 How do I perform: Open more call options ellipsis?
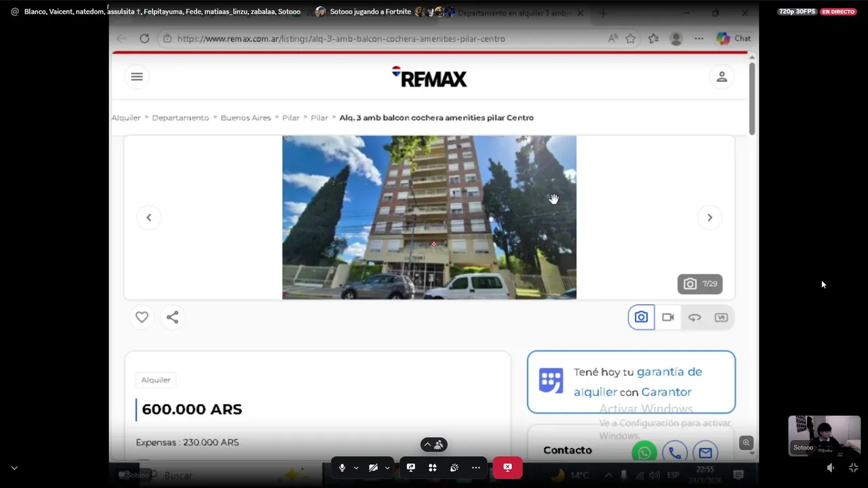tap(476, 468)
